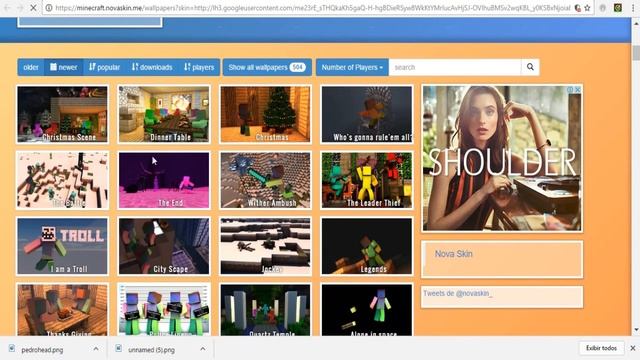
Task: Select the snowy battle wallpaper
Action: coord(62,180)
